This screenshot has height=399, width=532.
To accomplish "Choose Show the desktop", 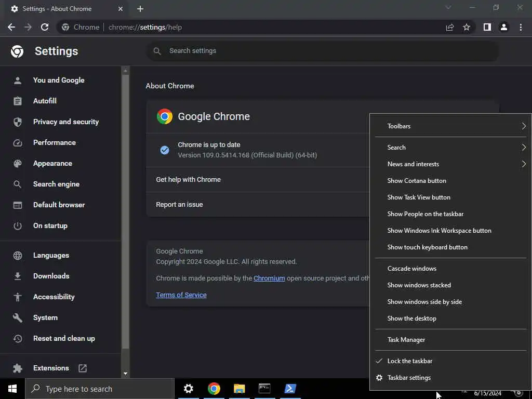I will tap(450, 318).
